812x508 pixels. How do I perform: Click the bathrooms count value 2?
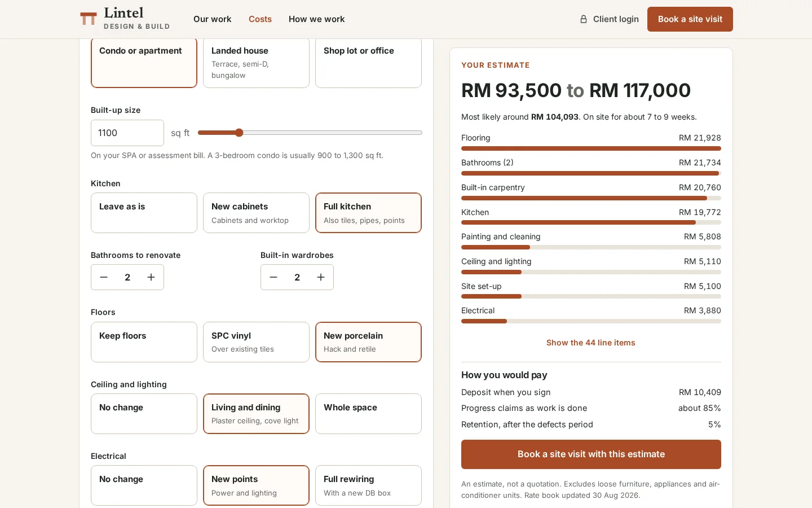127,277
